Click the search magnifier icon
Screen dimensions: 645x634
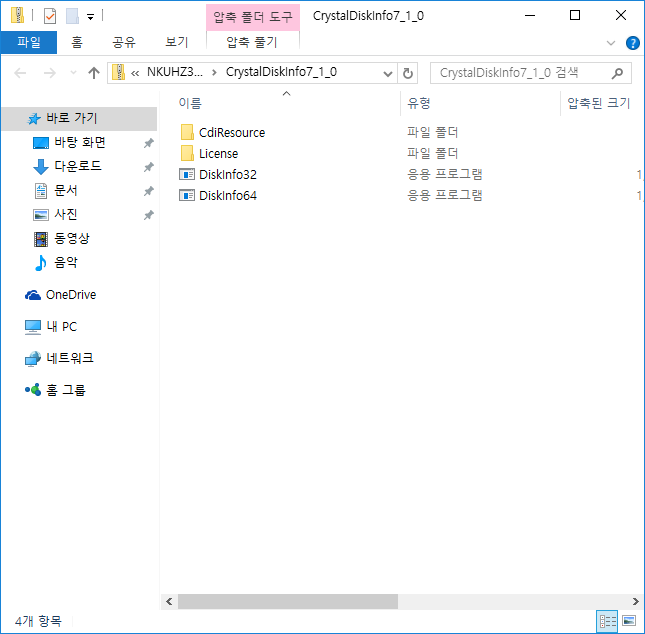click(617, 73)
